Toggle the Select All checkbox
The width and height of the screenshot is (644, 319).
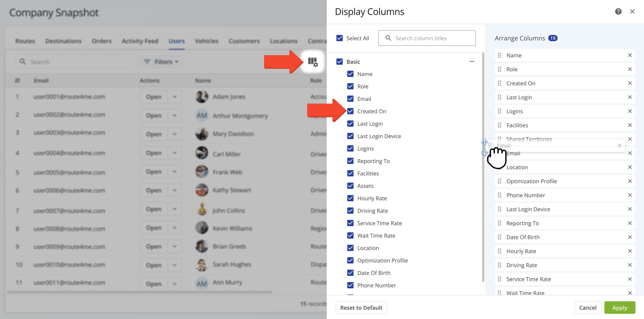click(340, 38)
